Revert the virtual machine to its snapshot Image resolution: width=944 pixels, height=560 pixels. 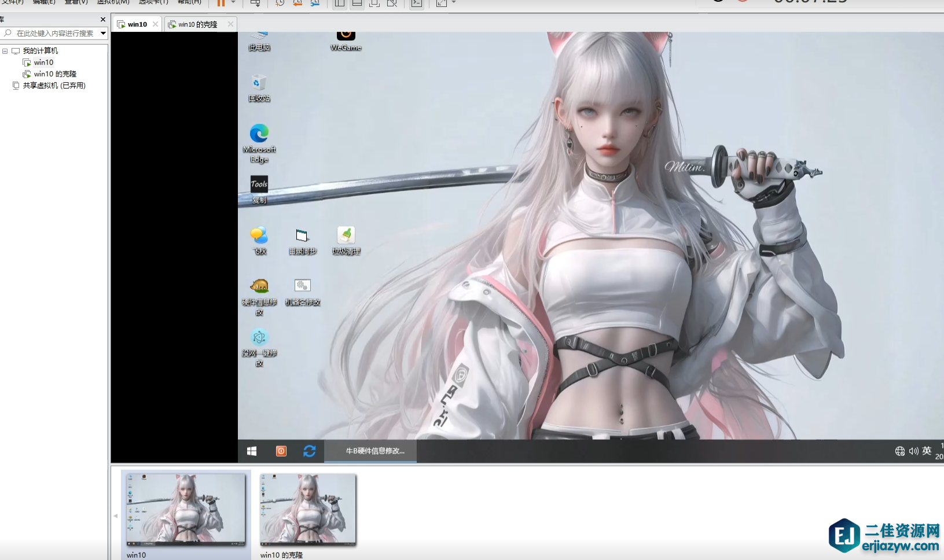(x=297, y=4)
